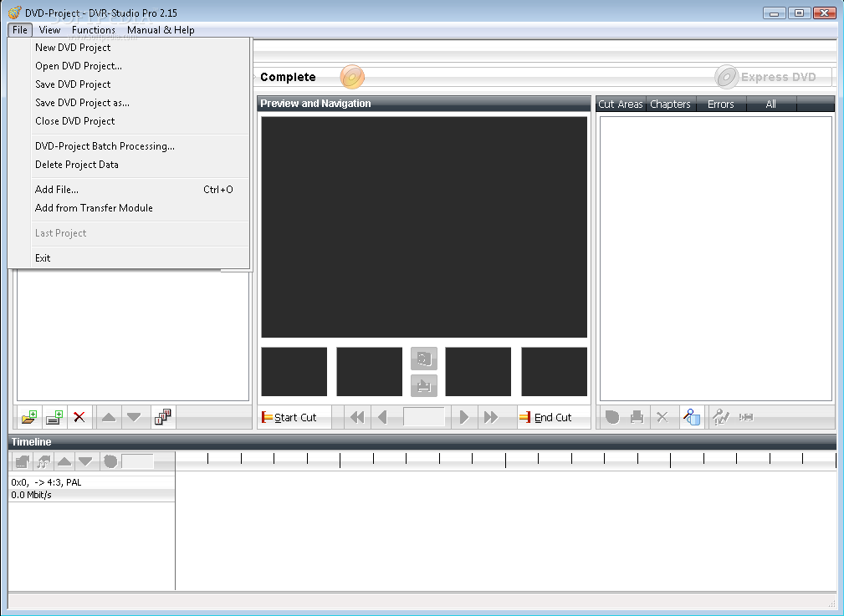
Task: Click the upper gray icon between thumbnails
Action: tap(423, 359)
